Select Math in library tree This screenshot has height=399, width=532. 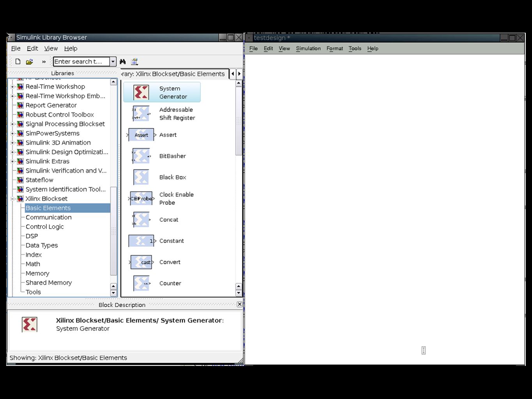point(33,264)
